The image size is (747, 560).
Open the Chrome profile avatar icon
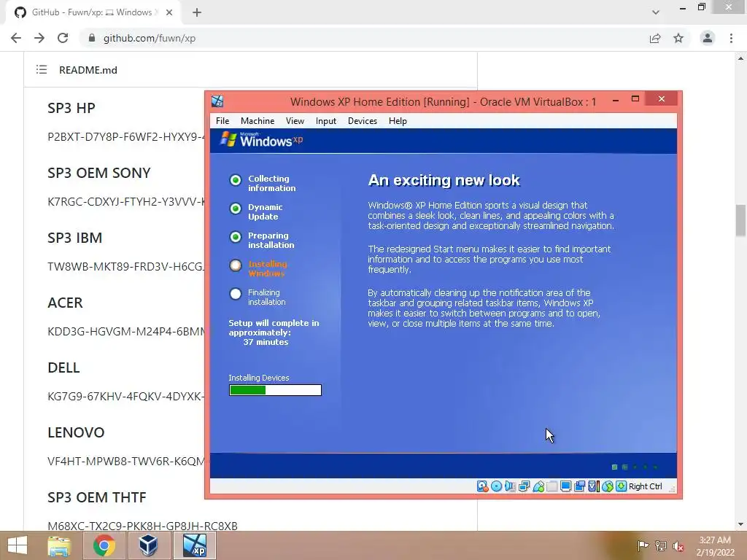point(708,38)
